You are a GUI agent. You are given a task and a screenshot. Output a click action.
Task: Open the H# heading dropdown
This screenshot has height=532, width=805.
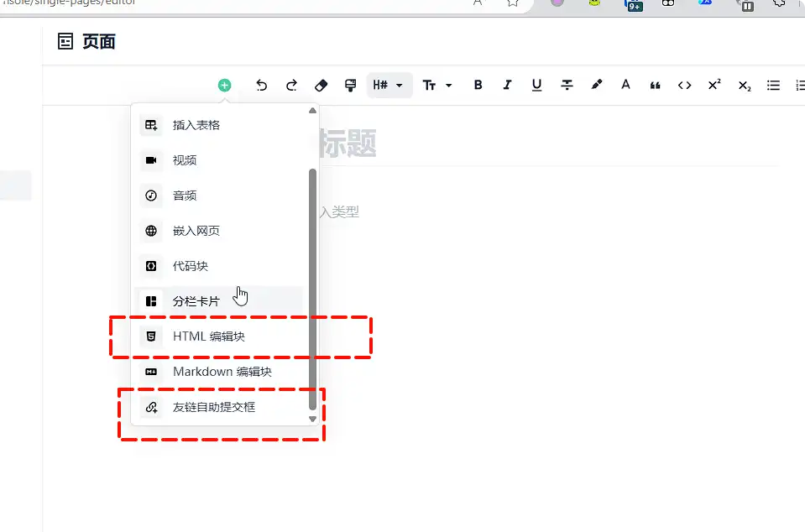tap(389, 85)
